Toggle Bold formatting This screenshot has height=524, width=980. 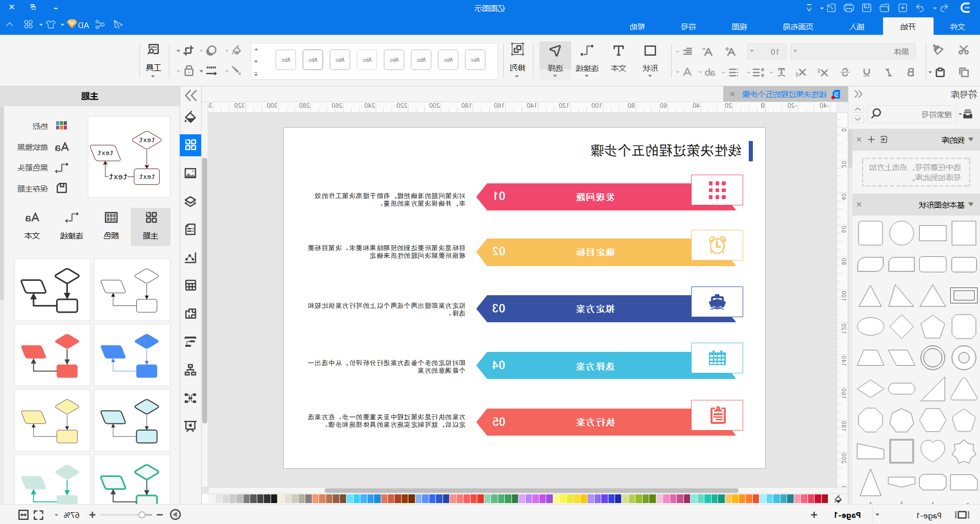911,73
